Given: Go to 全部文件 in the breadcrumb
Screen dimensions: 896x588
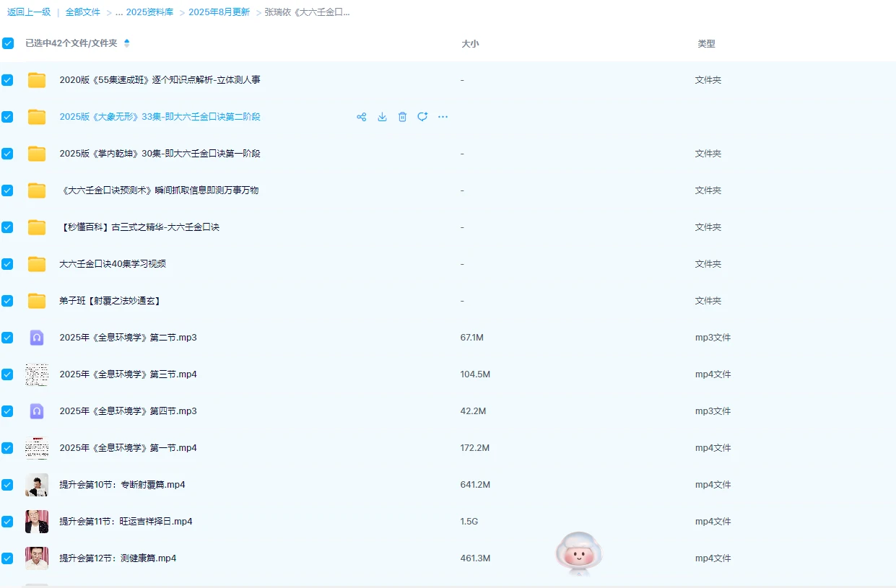Looking at the screenshot, I should tap(83, 12).
